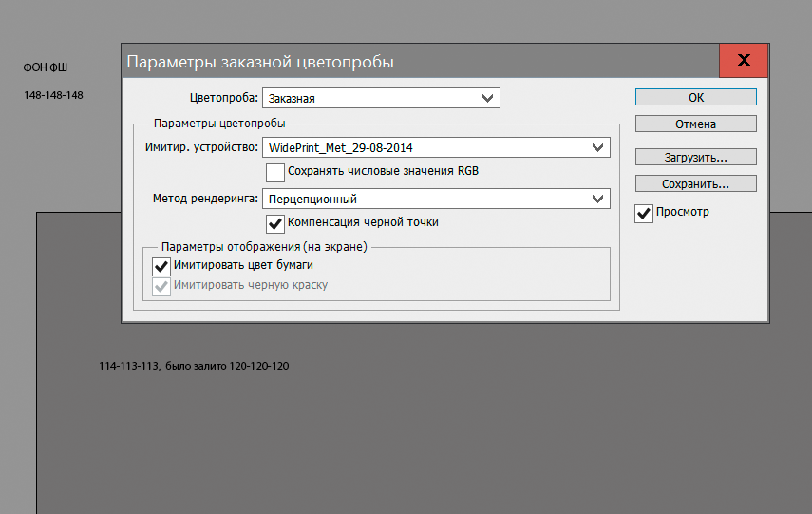Screen dimensions: 812x514
Task: Toggle Имитировать цвет бумаги checkbox
Action: (x=161, y=266)
